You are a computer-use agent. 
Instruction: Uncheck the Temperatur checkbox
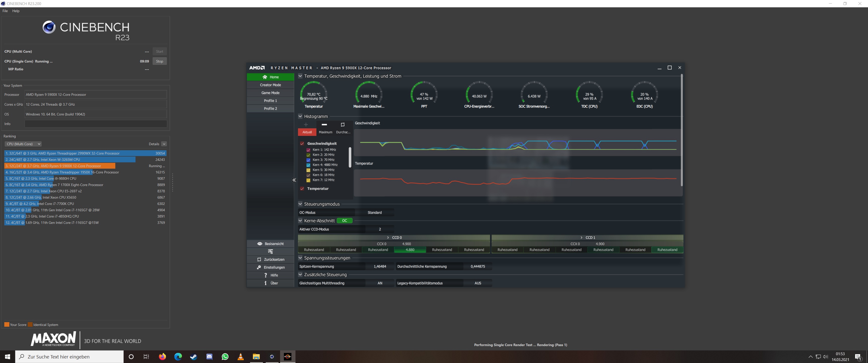point(302,189)
